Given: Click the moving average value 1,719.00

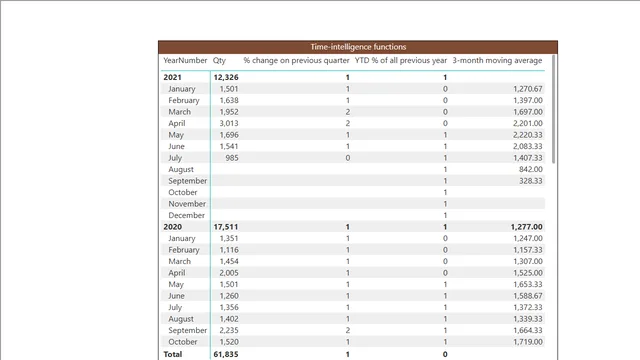Looking at the screenshot, I should click(528, 342).
